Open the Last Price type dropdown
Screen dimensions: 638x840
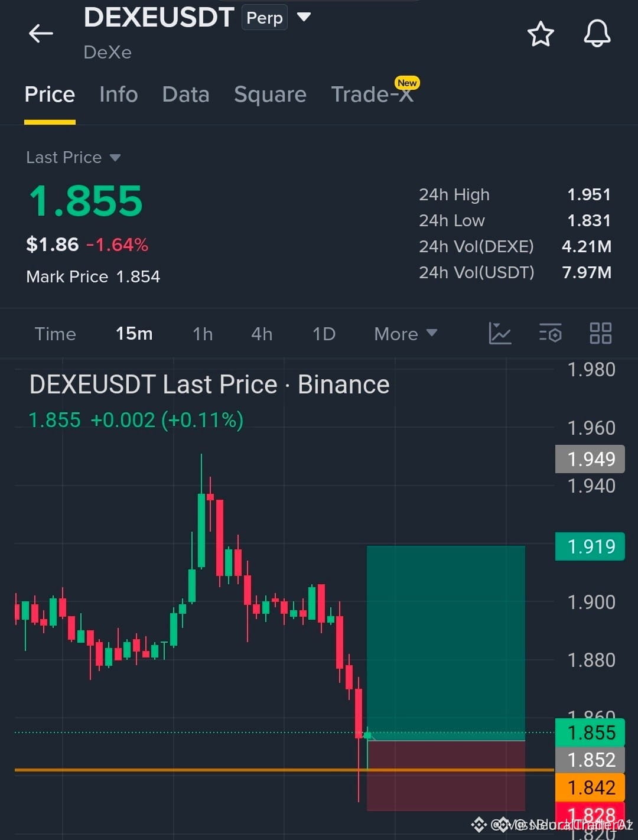73,158
